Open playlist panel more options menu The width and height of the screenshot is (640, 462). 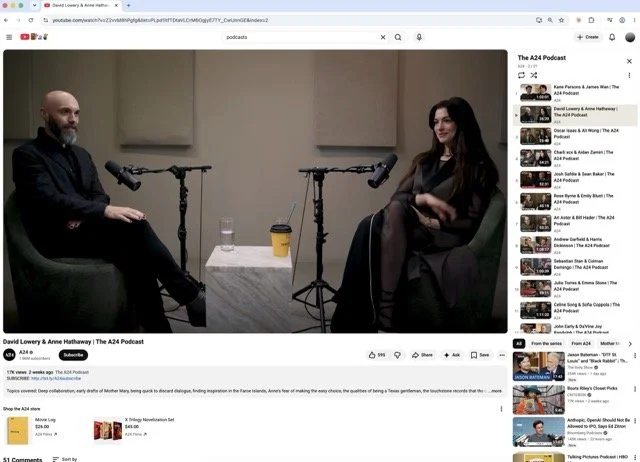pos(629,75)
